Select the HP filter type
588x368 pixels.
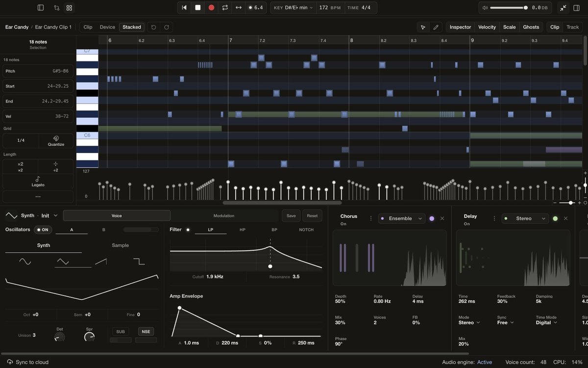[243, 230]
